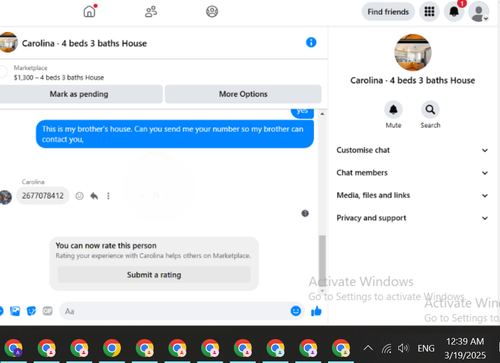The height and width of the screenshot is (363, 500).
Task: Expand the Chat members section
Action: click(x=412, y=173)
